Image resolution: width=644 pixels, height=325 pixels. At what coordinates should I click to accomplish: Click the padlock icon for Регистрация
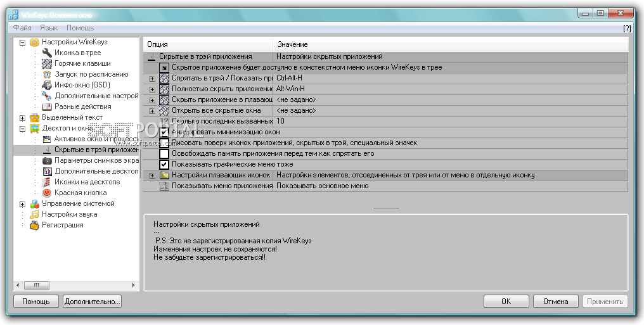pos(34,225)
